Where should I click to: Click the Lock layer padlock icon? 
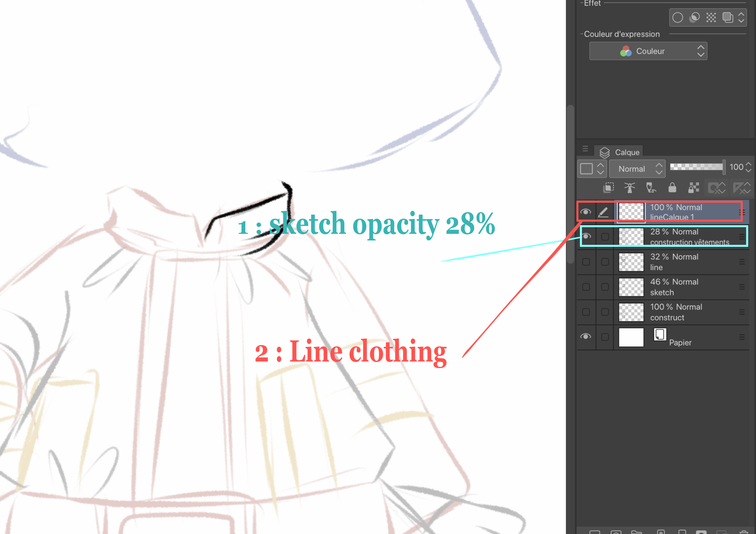pyautogui.click(x=672, y=188)
